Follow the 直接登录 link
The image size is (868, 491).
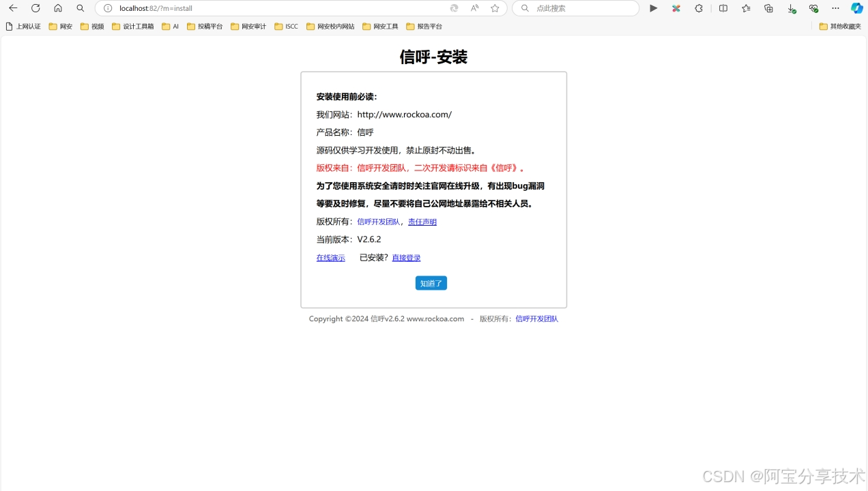406,258
